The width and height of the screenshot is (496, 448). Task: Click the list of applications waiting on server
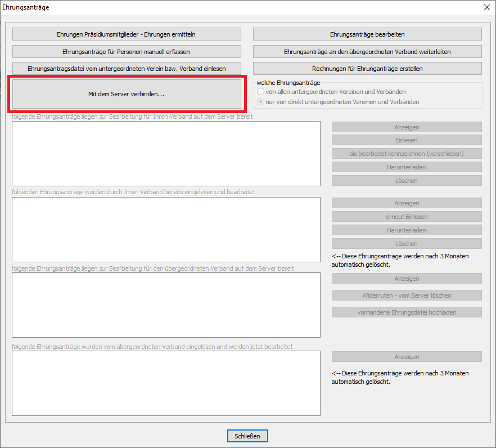(x=166, y=153)
